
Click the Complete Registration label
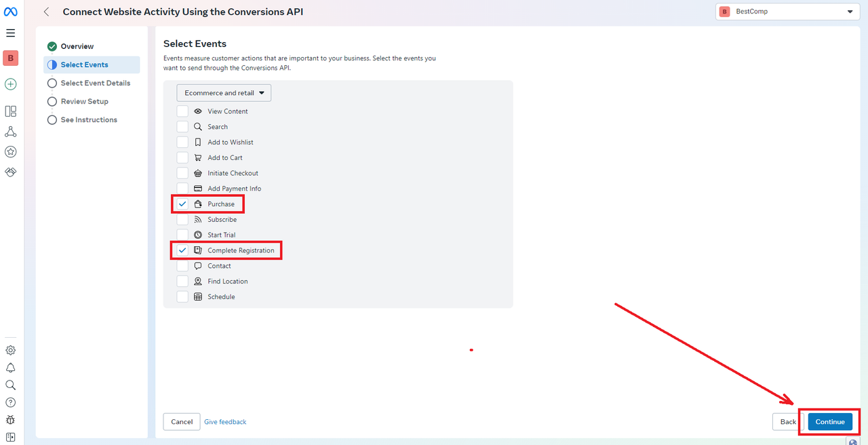[x=241, y=250]
